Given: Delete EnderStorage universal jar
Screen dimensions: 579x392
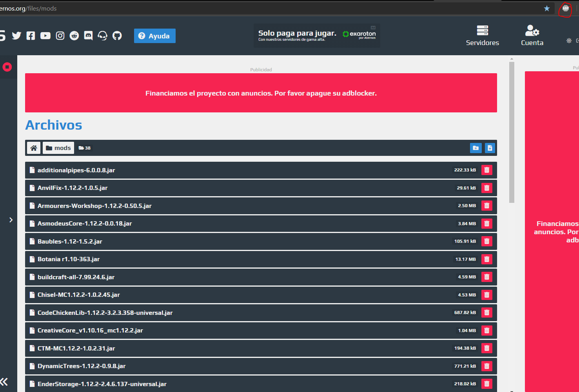Looking at the screenshot, I should (x=487, y=384).
